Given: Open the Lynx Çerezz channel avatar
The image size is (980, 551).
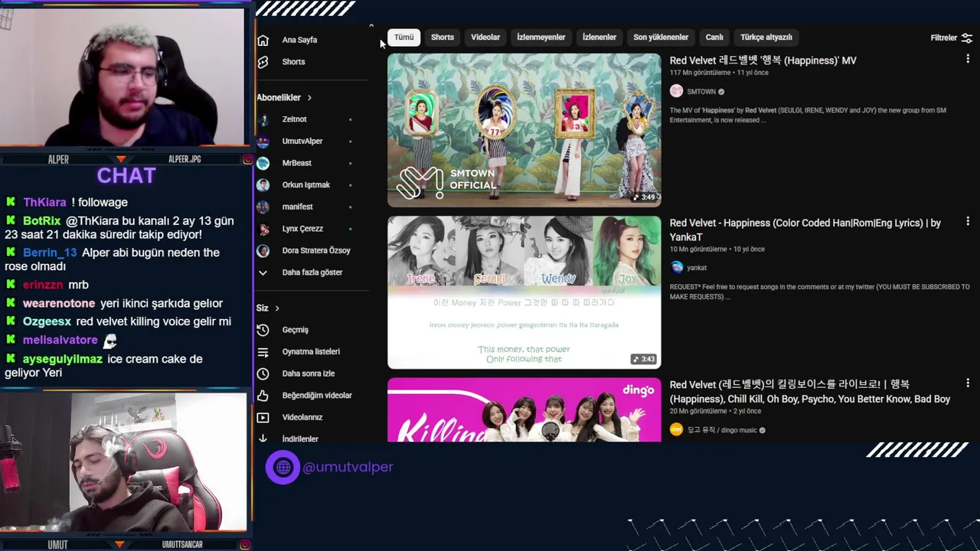Looking at the screenshot, I should click(x=263, y=229).
